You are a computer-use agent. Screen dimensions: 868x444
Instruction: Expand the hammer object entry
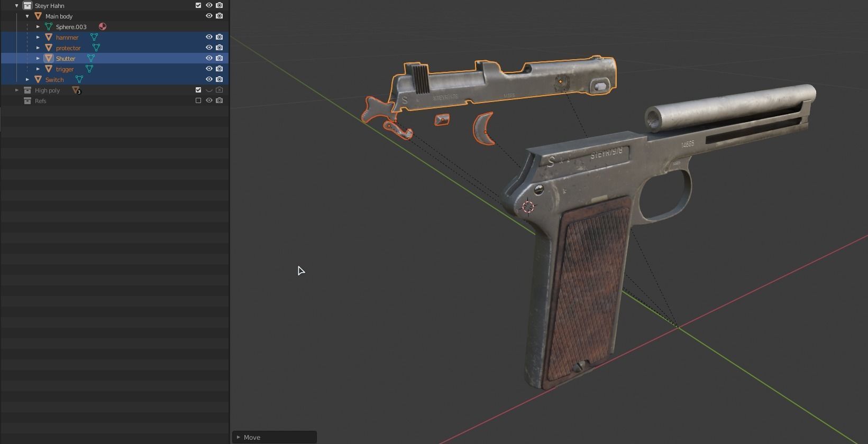click(x=38, y=37)
